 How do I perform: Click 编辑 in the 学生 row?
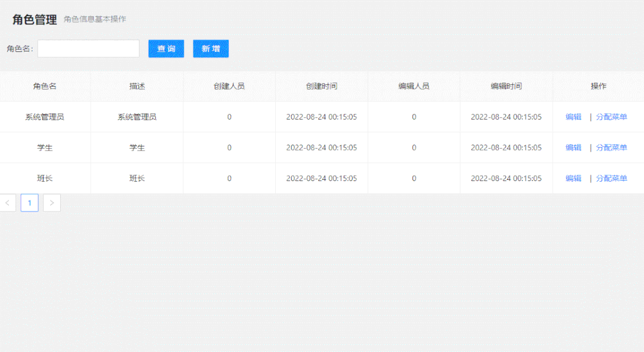(573, 148)
